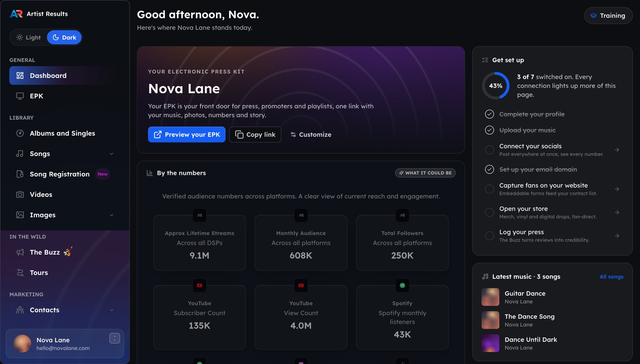640x364 pixels.
Task: Click the Images picture icon
Action: coord(20,215)
